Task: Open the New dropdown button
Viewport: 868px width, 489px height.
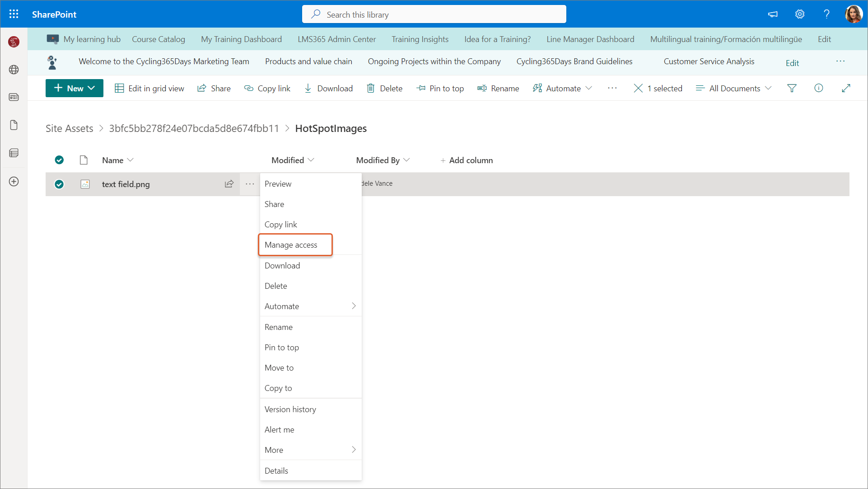Action: (x=75, y=88)
